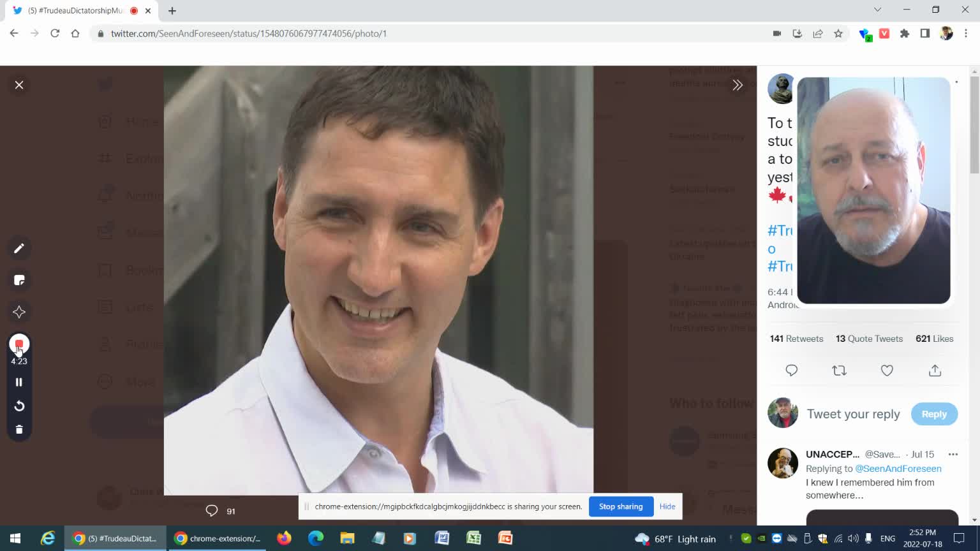Click the page vertical scrollbar
The image size is (980, 551).
(x=974, y=124)
